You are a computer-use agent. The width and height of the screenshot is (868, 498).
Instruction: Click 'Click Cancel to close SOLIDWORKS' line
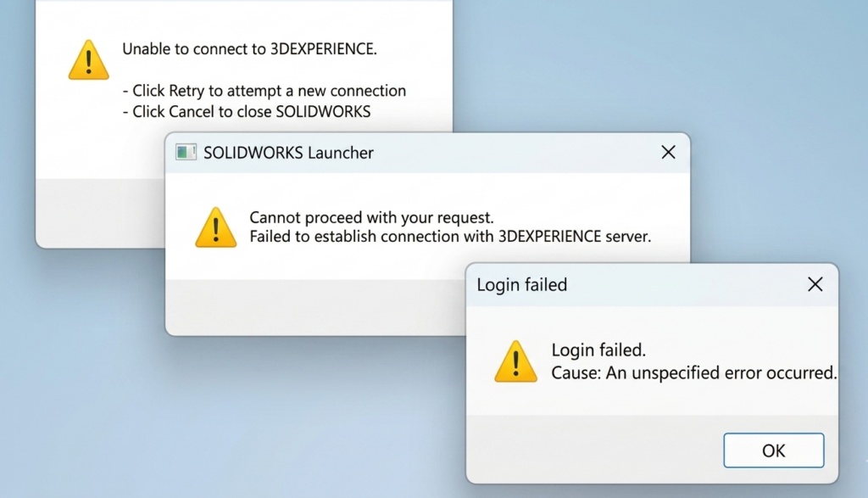pos(247,111)
